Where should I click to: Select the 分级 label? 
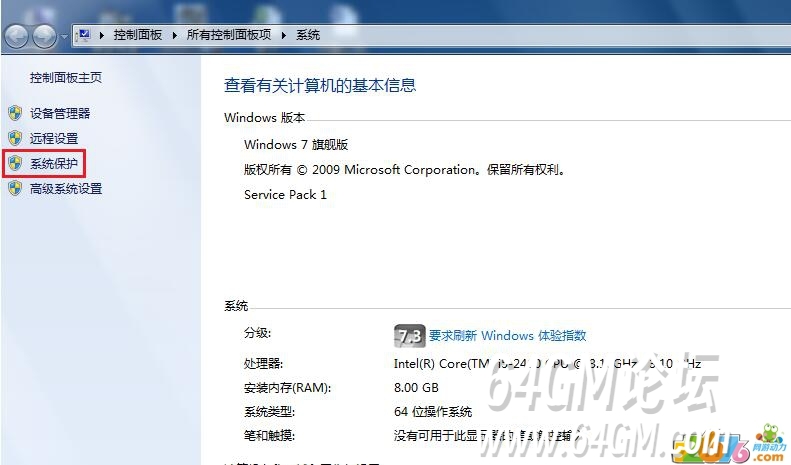(257, 333)
